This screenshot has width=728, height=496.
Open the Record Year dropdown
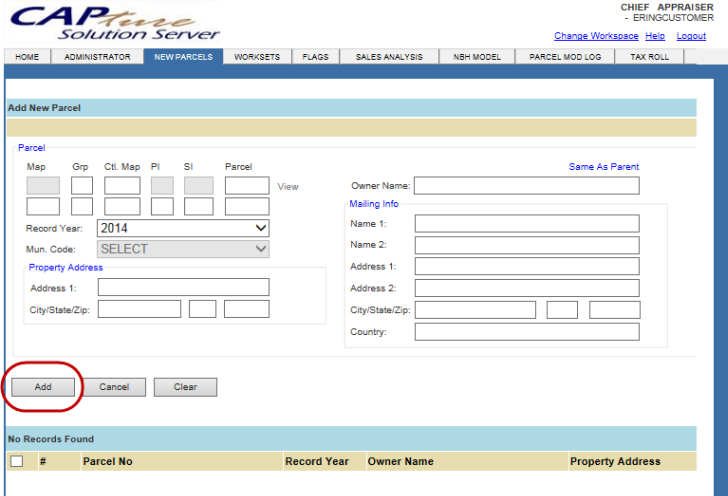click(183, 228)
